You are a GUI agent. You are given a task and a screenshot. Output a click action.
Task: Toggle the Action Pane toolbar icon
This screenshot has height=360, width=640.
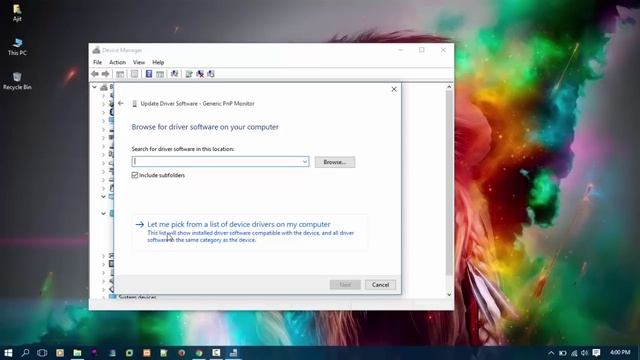(x=160, y=74)
